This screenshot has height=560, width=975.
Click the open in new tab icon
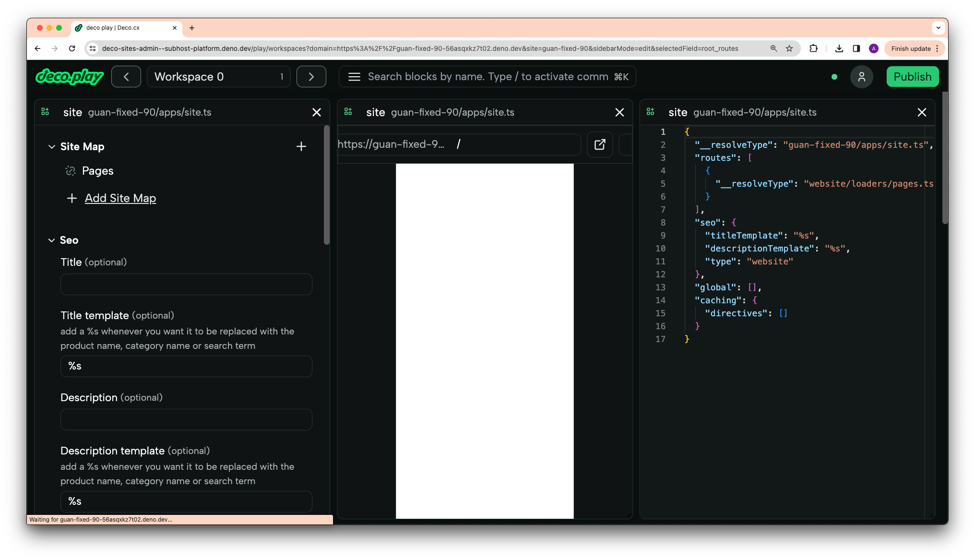[x=600, y=144]
